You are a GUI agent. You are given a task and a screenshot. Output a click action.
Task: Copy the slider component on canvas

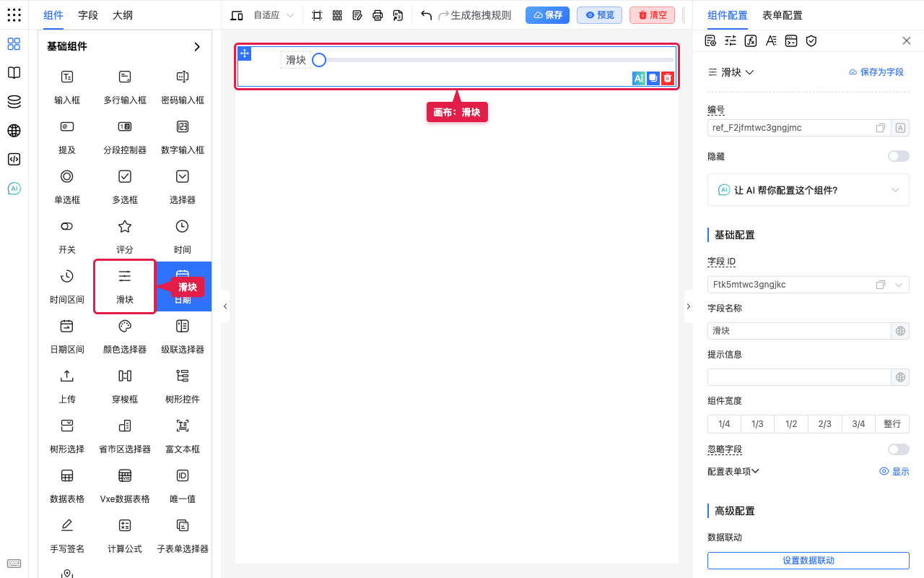653,78
